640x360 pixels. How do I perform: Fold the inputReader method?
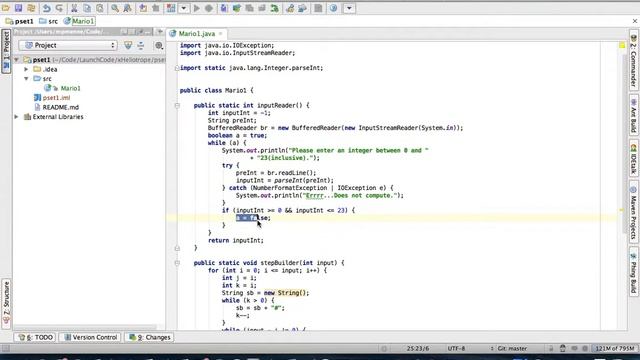177,105
